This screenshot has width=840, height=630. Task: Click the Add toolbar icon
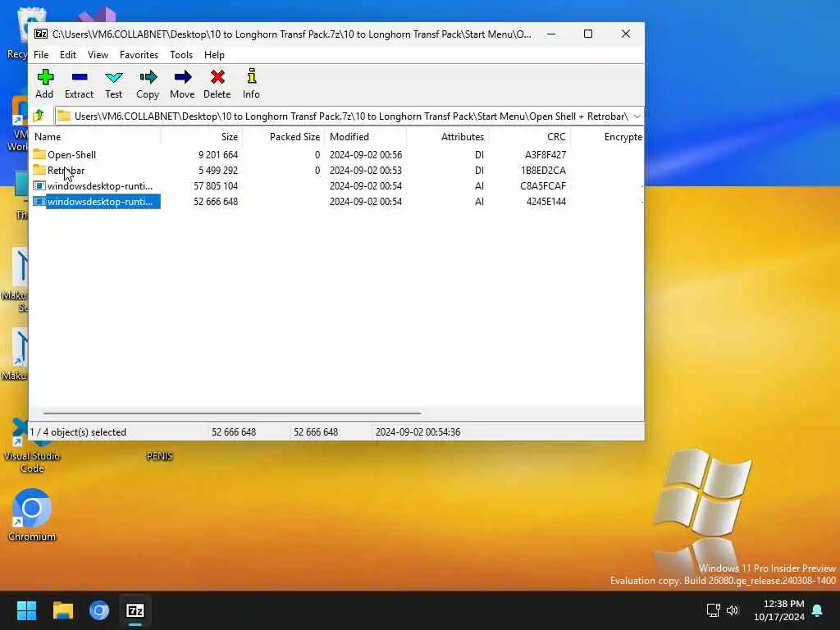coord(45,77)
